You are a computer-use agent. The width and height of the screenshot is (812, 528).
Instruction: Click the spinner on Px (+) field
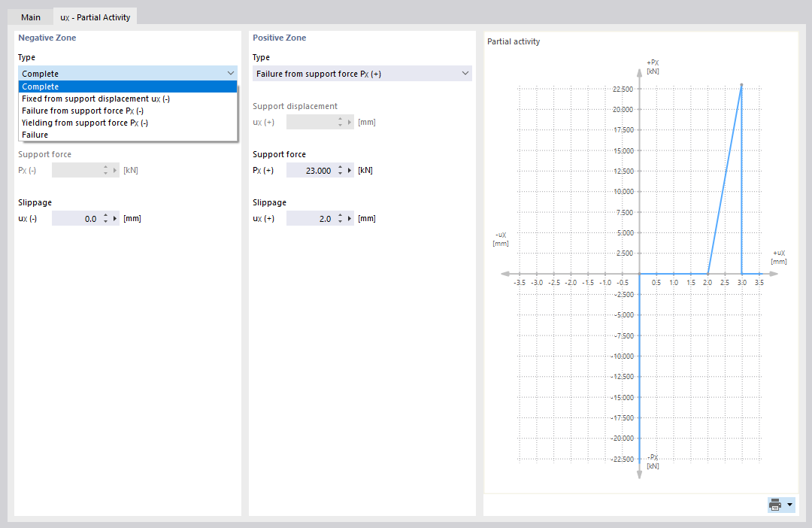click(x=341, y=171)
